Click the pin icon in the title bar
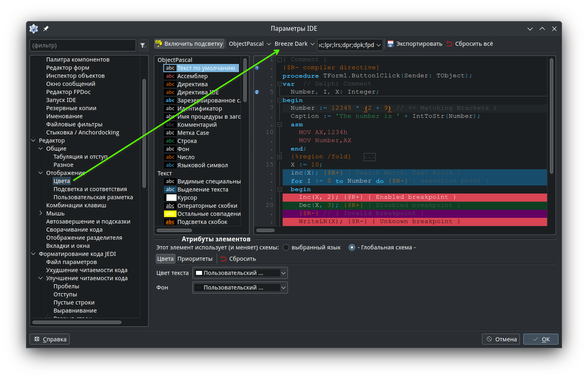This screenshot has width=588, height=379. coord(46,29)
